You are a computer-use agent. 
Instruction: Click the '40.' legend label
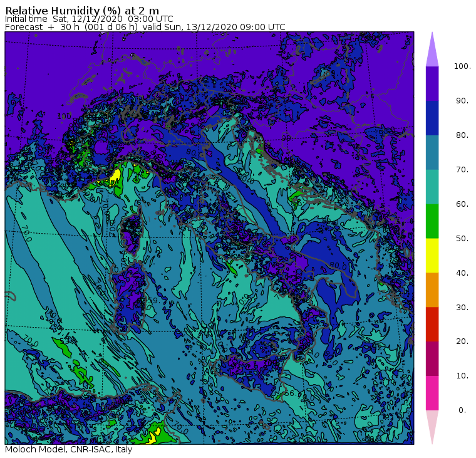tap(462, 273)
